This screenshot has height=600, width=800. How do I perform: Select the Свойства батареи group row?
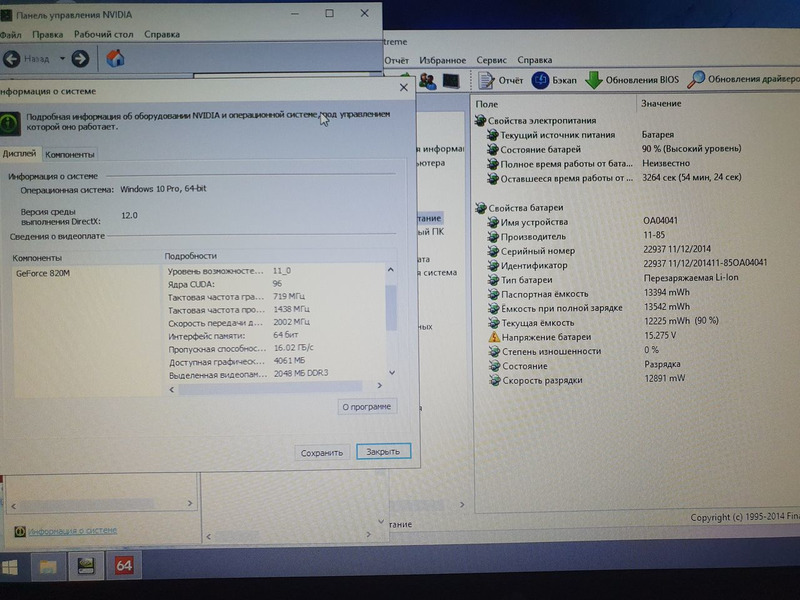click(x=519, y=208)
